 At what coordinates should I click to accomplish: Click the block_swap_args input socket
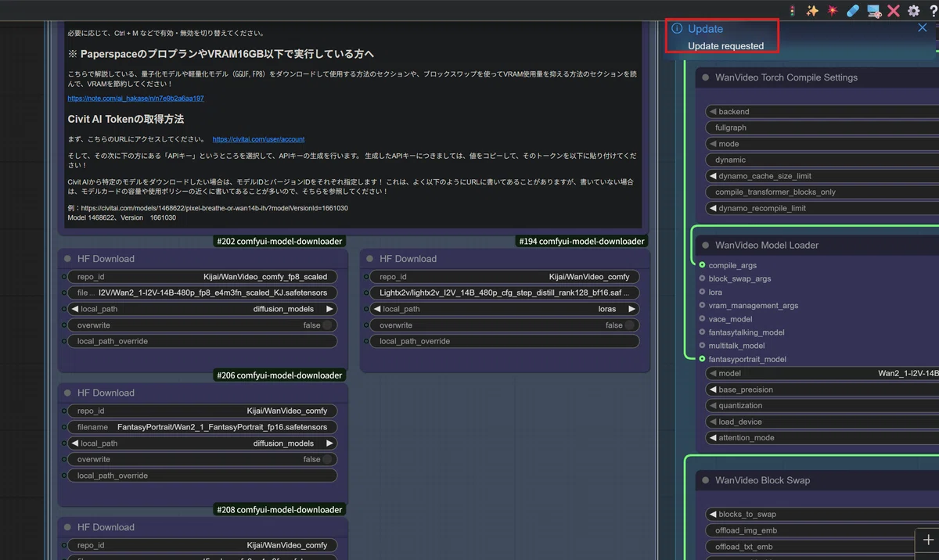(702, 278)
